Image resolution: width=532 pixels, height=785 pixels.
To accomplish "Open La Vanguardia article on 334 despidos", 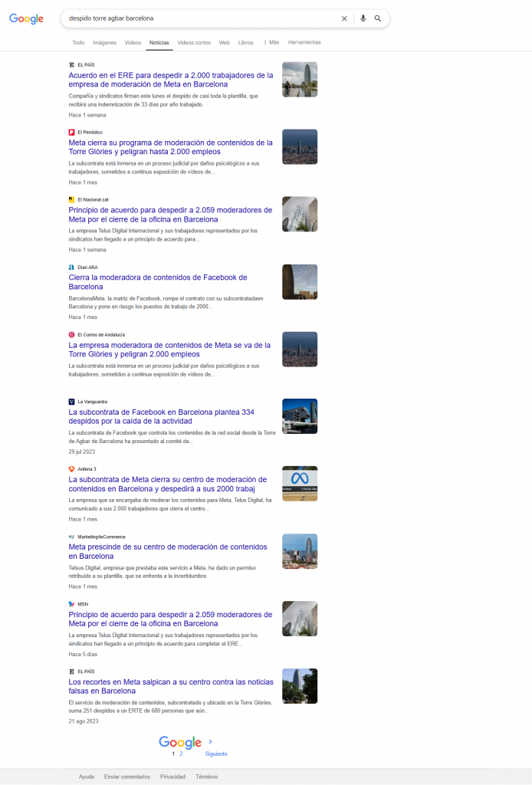I will coord(161,416).
